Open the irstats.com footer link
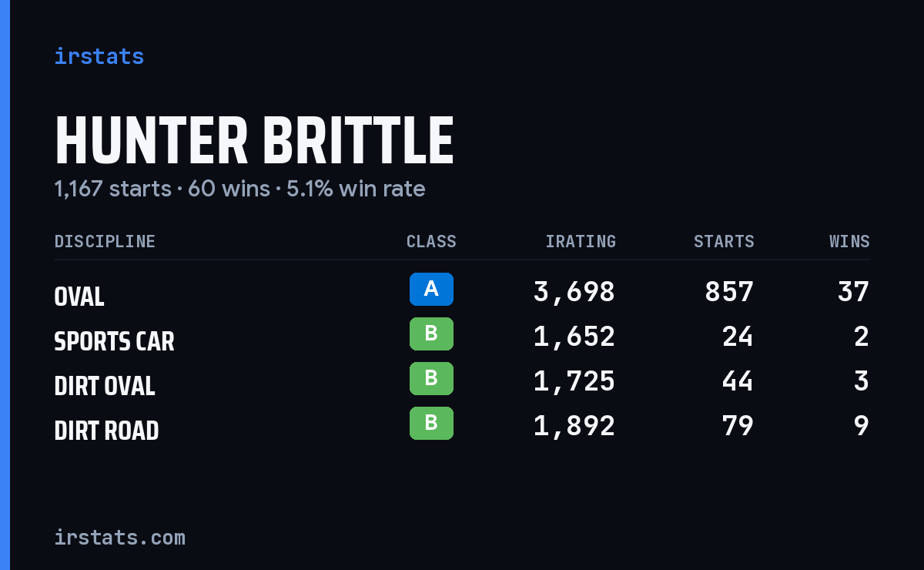This screenshot has width=924, height=570. pos(119,537)
